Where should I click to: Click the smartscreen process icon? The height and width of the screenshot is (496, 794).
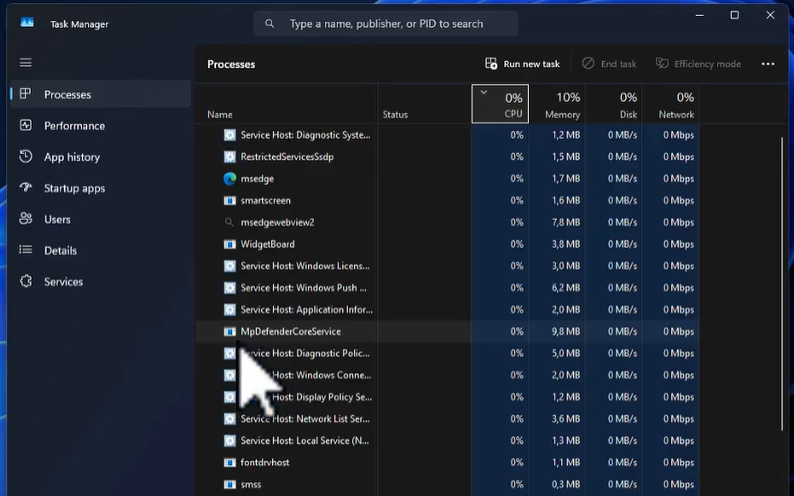(230, 200)
